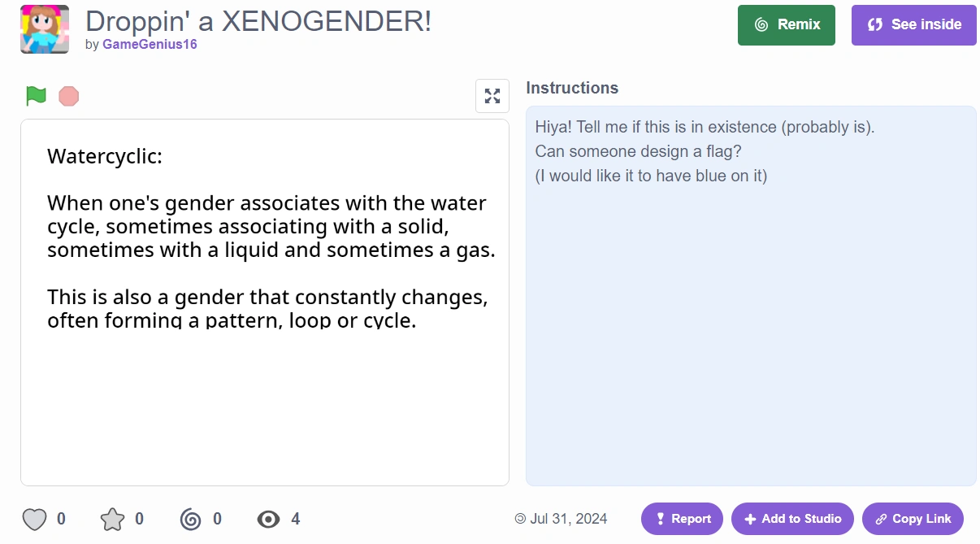The height and width of the screenshot is (544, 980).
Task: Add to Studio button
Action: [792, 519]
